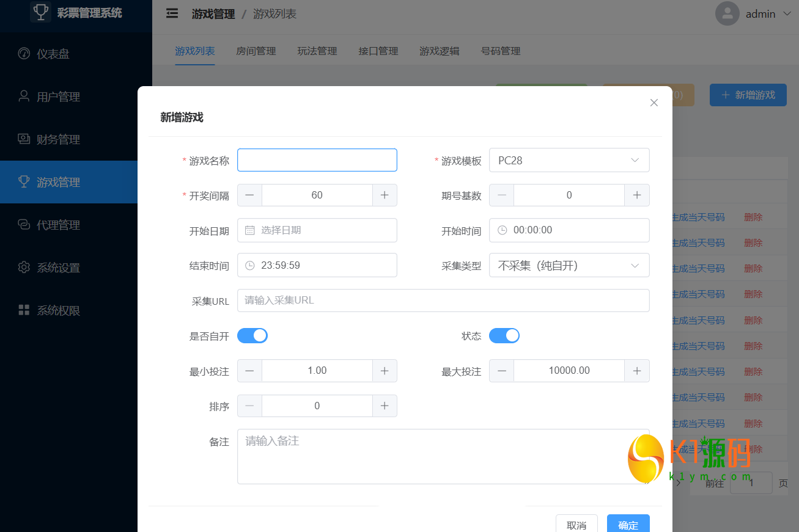
Task: Click the 开奖间隔 value field showing 60
Action: click(x=317, y=195)
